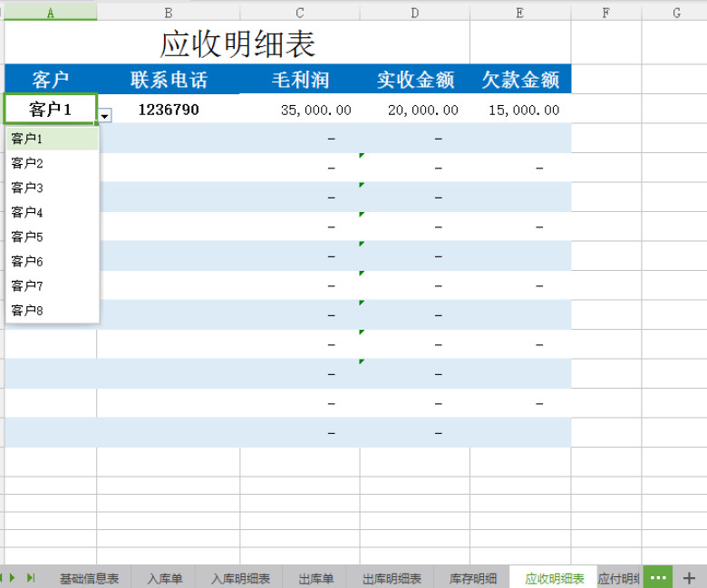Screen dimensions: 707x588
Task: Select 客户2 in the dropdown list
Action: tap(53, 163)
